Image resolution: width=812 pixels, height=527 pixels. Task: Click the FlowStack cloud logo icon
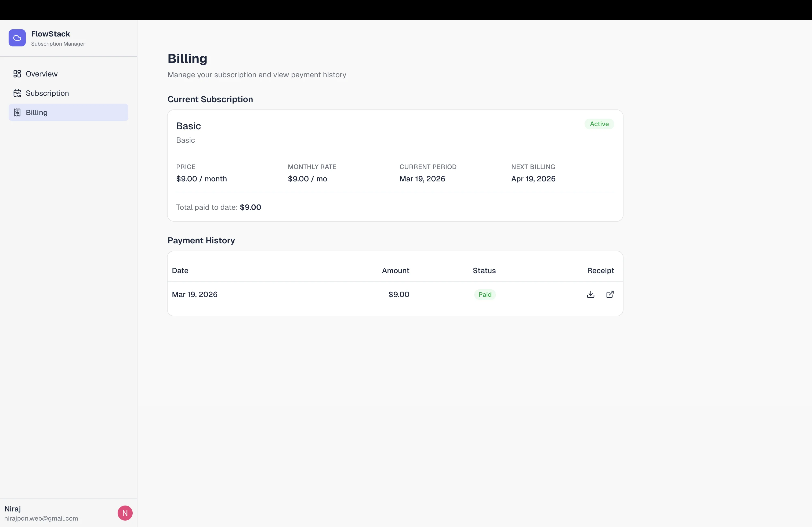click(17, 38)
